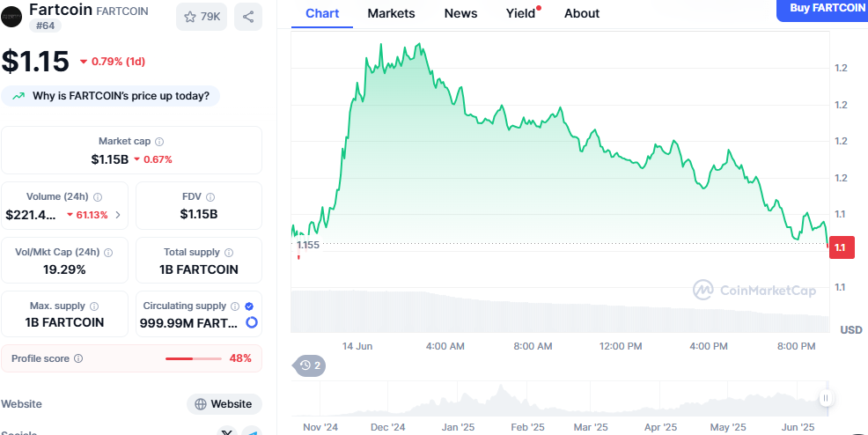Go to the Yield tab
Image resolution: width=868 pixels, height=435 pixels.
521,13
